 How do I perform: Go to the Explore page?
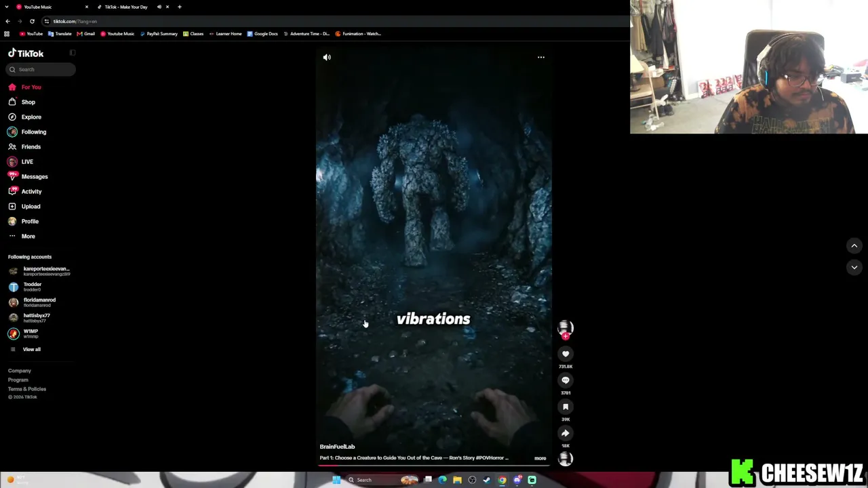coord(25,117)
